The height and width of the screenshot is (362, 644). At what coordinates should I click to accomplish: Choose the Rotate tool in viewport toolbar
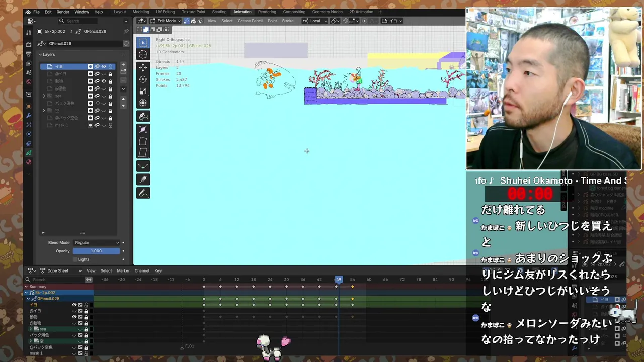pyautogui.click(x=143, y=79)
